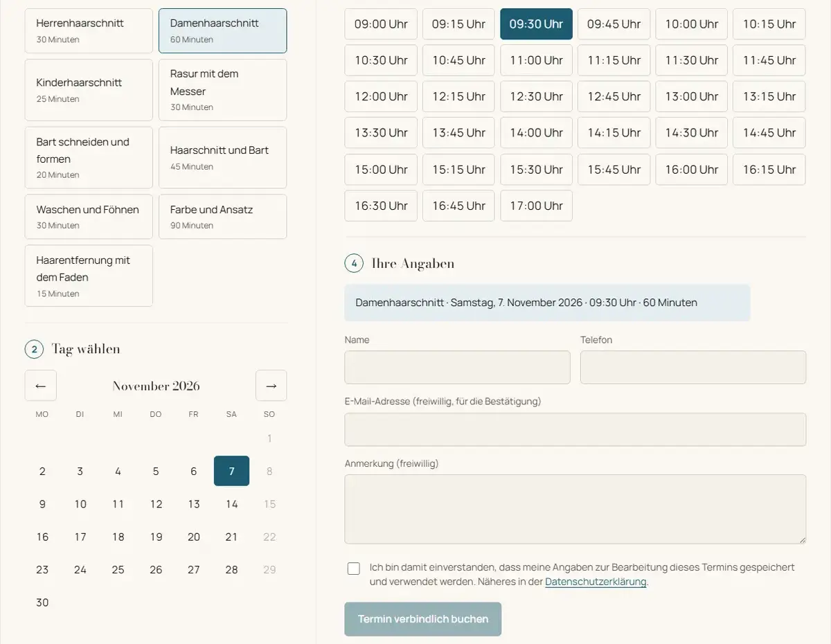Pick November 27 in the calendar
The image size is (831, 644).
194,569
